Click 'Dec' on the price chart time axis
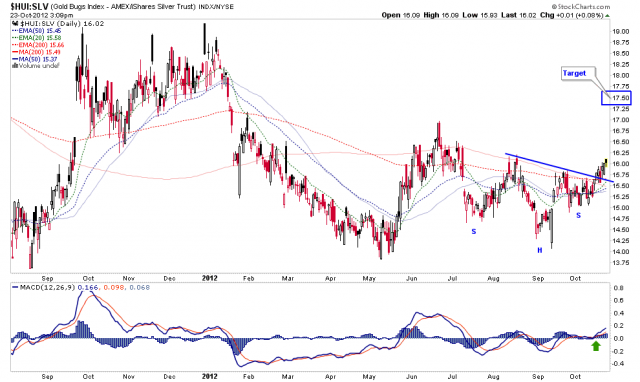Viewport: 640px width, 382px height. point(169,278)
